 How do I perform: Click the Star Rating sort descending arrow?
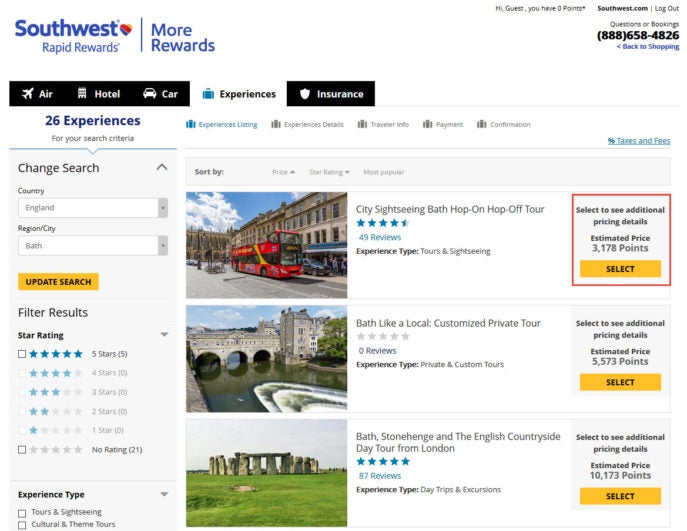pos(347,172)
